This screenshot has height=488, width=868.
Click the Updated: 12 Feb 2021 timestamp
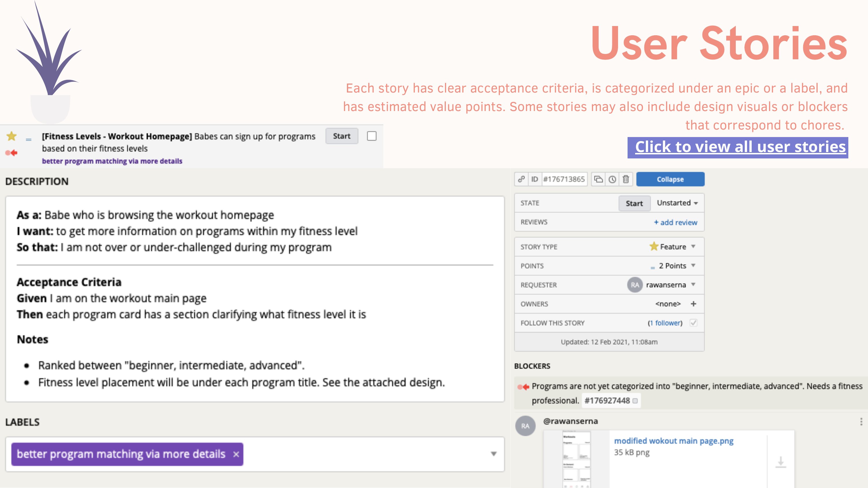tap(609, 342)
